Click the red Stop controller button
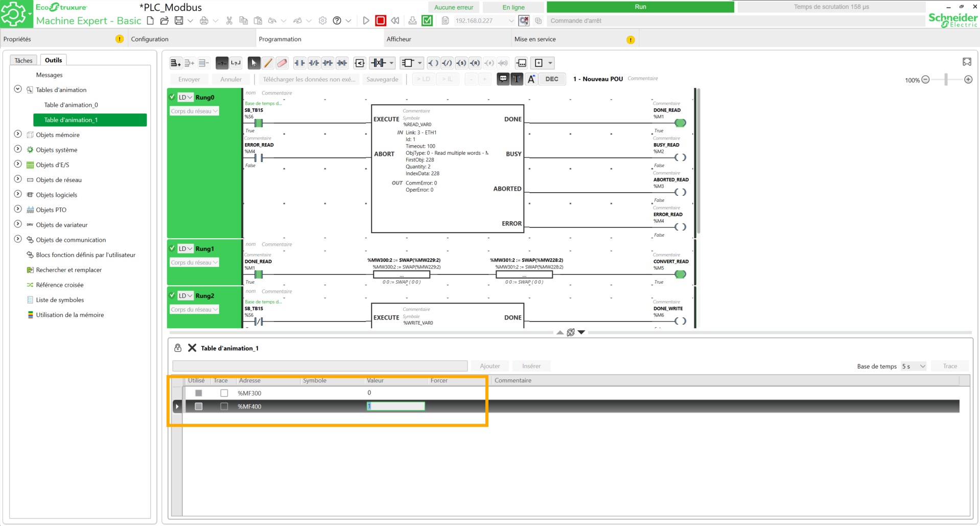Image resolution: width=980 pixels, height=526 pixels. click(x=381, y=20)
